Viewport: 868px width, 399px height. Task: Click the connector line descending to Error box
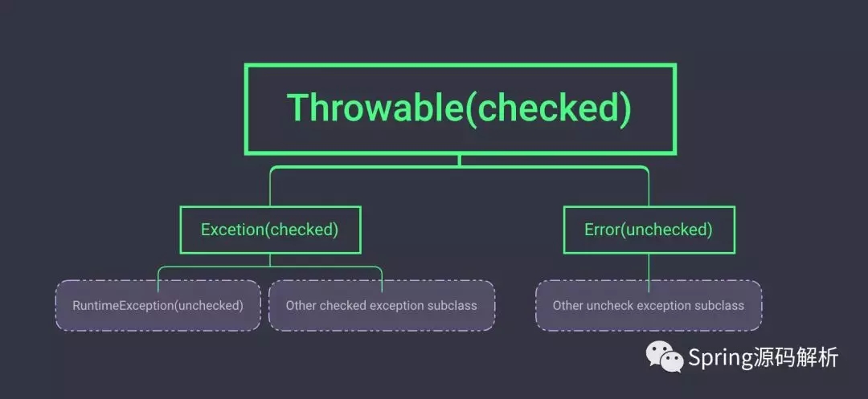pos(649,189)
